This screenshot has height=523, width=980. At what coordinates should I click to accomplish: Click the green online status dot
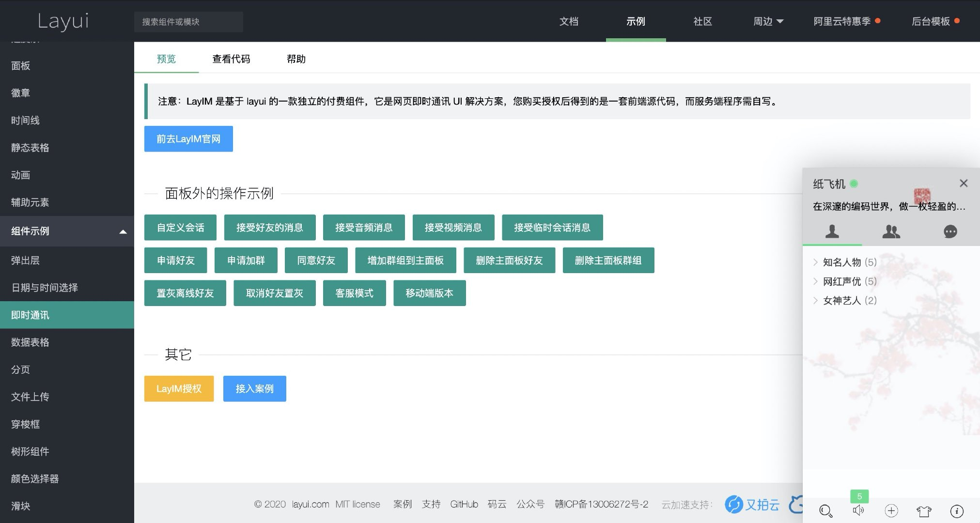[x=854, y=184]
